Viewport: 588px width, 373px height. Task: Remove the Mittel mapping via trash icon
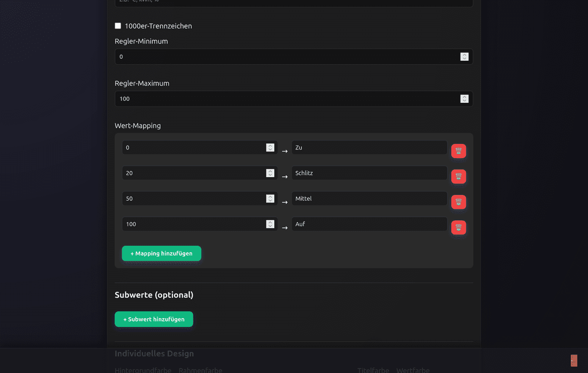point(459,202)
